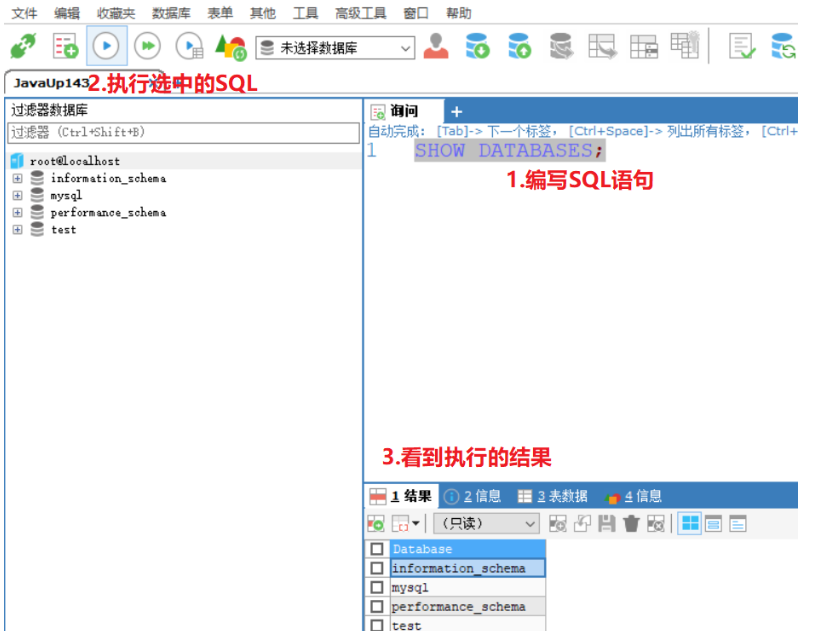Switch results to grid view
The height and width of the screenshot is (631, 815).
690,523
